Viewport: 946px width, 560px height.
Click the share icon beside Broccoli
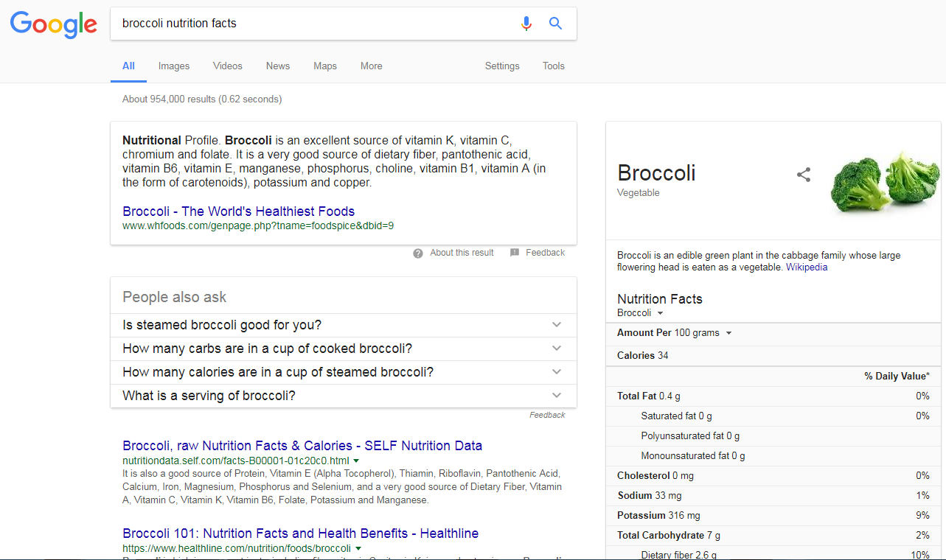tap(804, 175)
